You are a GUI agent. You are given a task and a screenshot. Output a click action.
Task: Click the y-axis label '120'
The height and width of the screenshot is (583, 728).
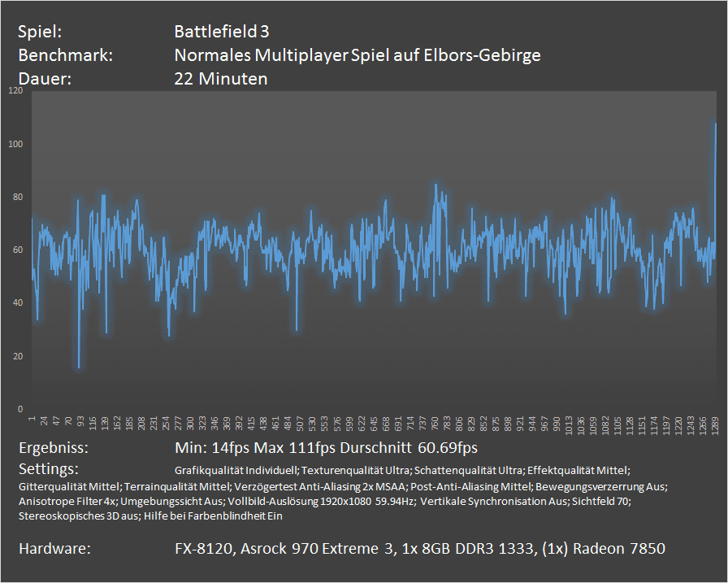click(15, 90)
